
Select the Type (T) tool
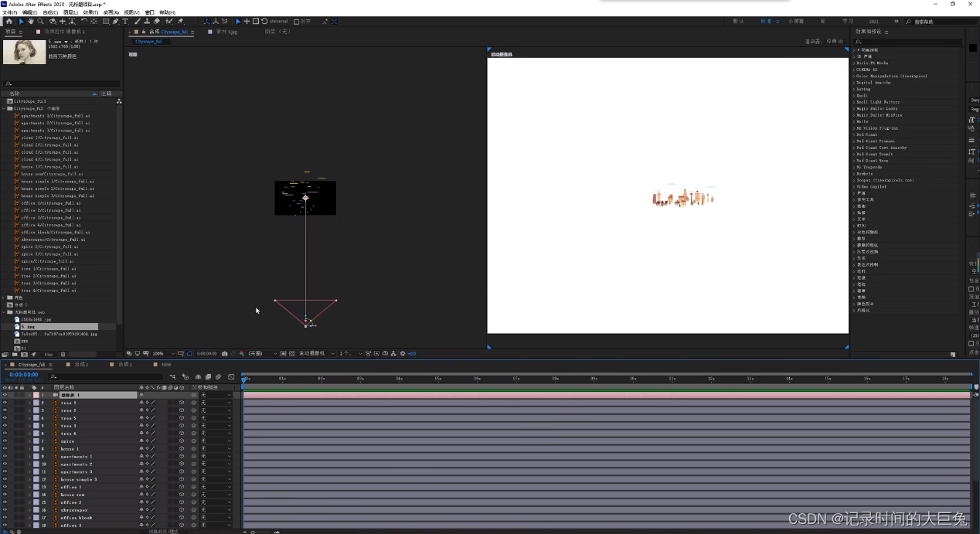click(x=125, y=22)
